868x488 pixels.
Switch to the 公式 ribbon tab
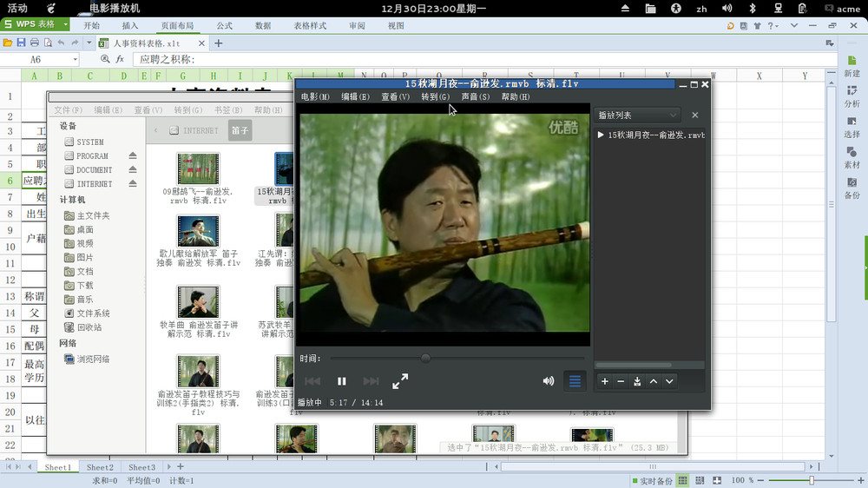(x=224, y=25)
